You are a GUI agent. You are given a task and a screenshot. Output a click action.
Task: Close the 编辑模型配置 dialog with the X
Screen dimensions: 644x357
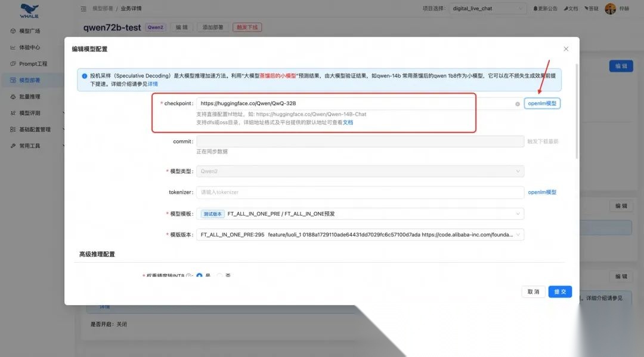coord(566,49)
